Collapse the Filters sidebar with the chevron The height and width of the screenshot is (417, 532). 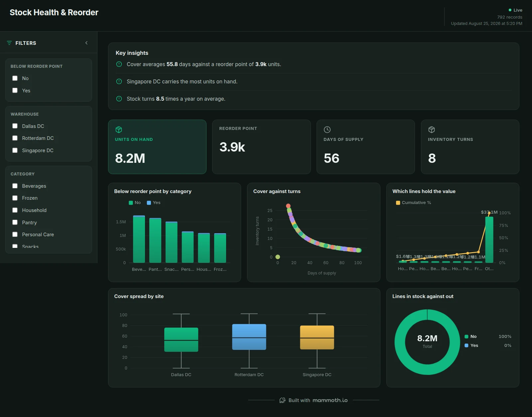point(86,43)
